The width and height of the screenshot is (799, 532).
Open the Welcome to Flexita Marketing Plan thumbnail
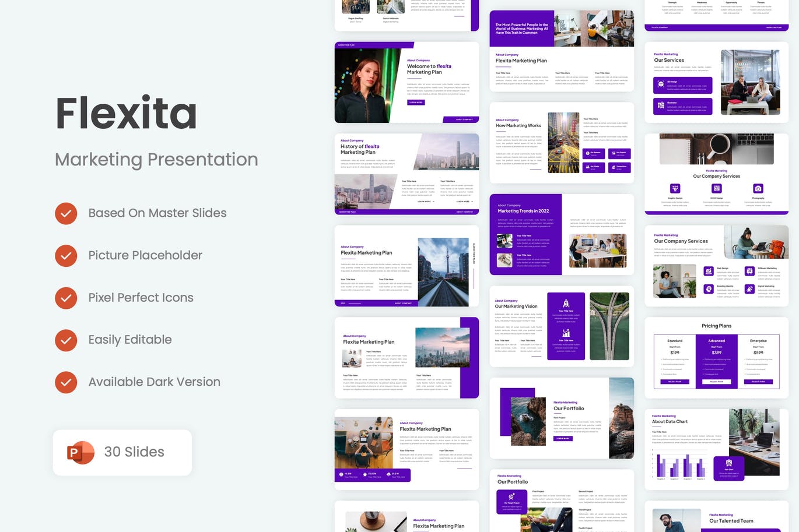(406, 83)
